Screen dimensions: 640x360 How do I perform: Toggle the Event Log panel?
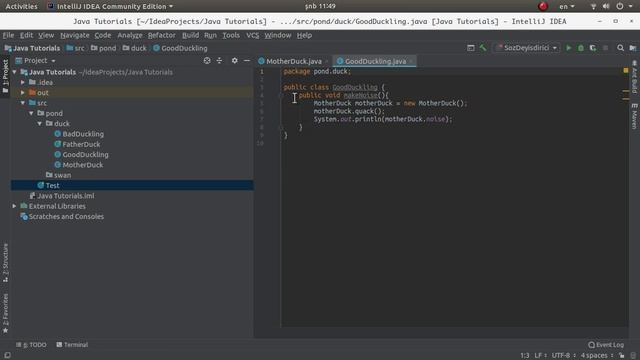[x=606, y=345]
